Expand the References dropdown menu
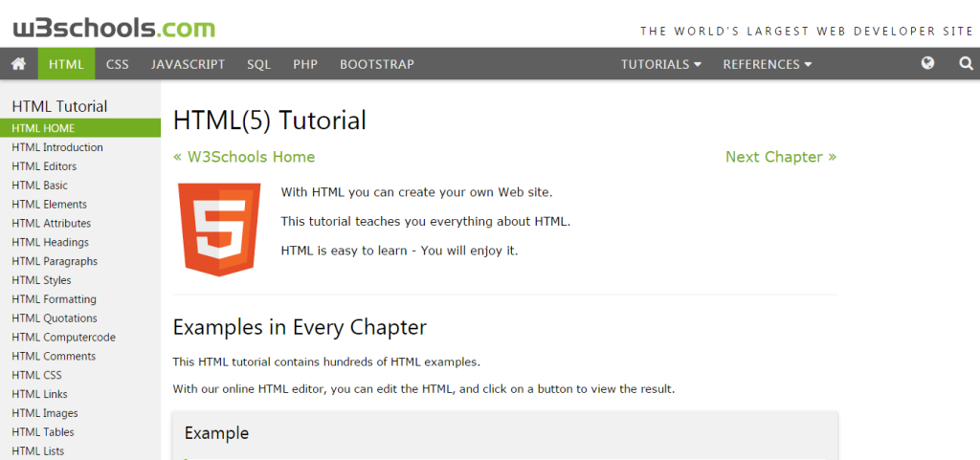980x460 pixels. pos(767,64)
